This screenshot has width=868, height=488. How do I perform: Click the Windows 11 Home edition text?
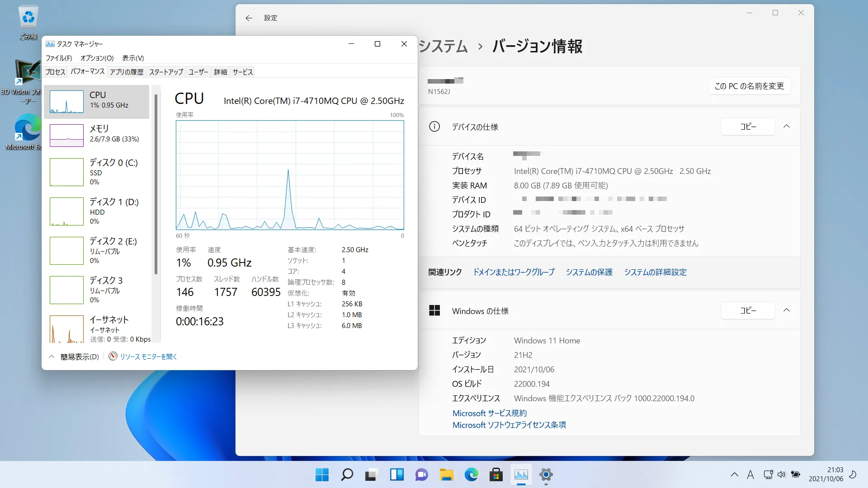click(x=547, y=340)
